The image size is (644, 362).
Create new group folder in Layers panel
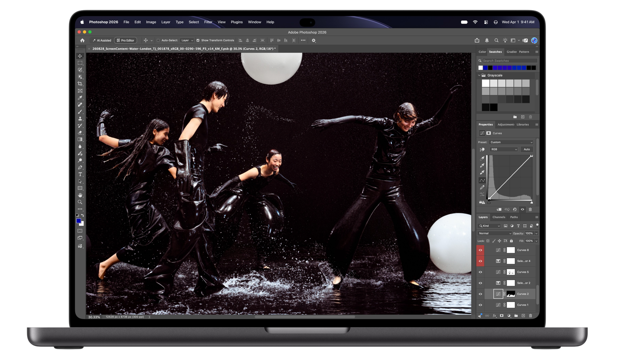coord(516,316)
